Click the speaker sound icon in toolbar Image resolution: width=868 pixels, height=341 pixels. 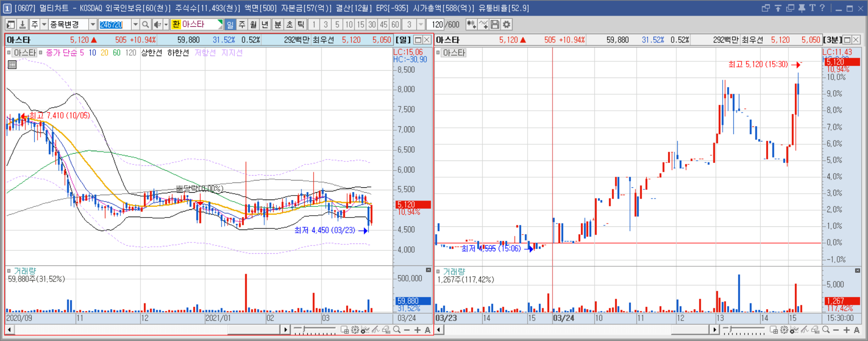pyautogui.click(x=158, y=24)
